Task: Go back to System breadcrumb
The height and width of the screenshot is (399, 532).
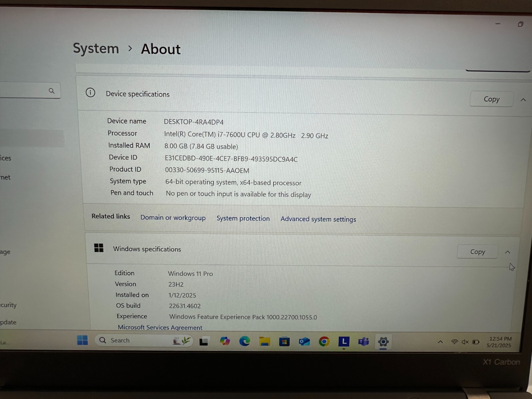Action: point(96,48)
